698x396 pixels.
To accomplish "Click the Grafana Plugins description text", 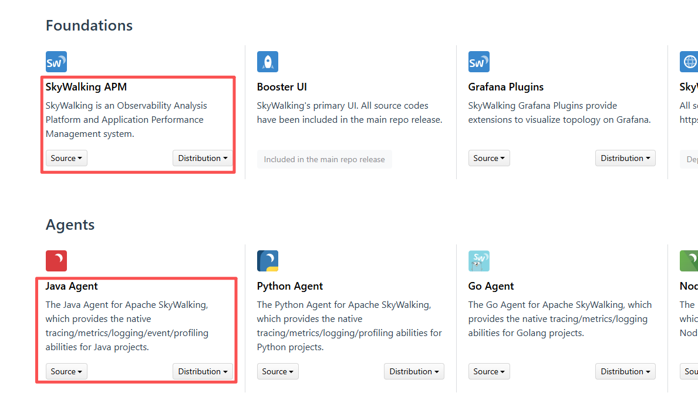I will pos(559,113).
